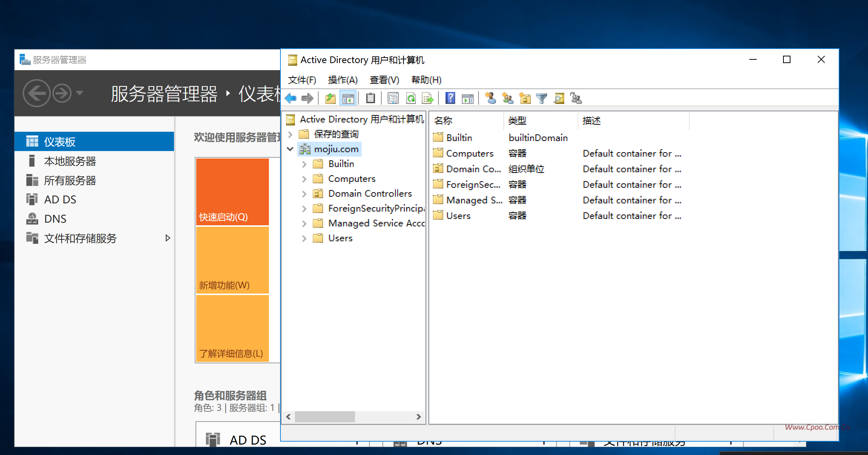Image resolution: width=868 pixels, height=455 pixels.
Task: Click the gray Forward arrow in AD toolbar
Action: tap(307, 98)
